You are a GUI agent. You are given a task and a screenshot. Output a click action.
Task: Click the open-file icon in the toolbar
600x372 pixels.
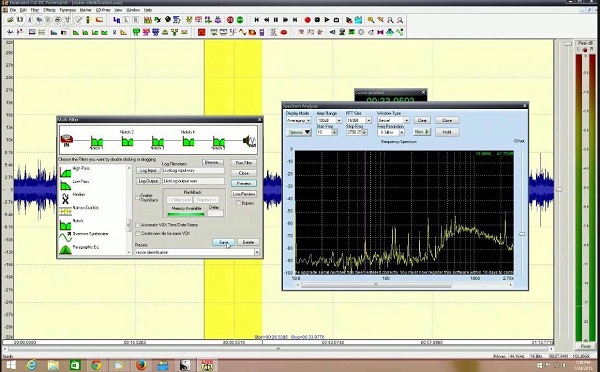10,20
